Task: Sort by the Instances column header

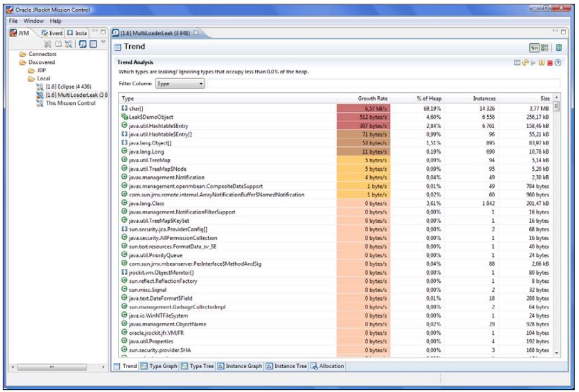Action: (471, 98)
